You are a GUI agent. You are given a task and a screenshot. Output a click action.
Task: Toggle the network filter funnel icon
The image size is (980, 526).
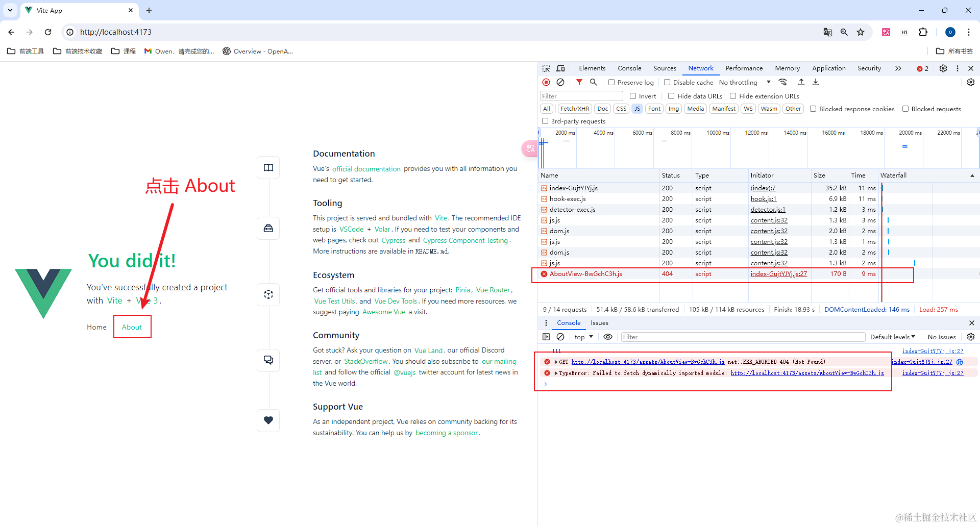pyautogui.click(x=579, y=82)
